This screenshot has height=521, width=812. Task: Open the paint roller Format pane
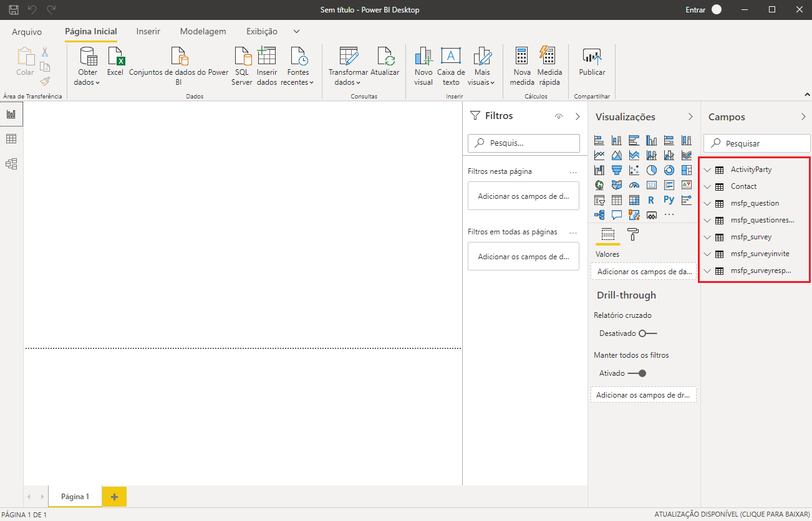coord(633,235)
